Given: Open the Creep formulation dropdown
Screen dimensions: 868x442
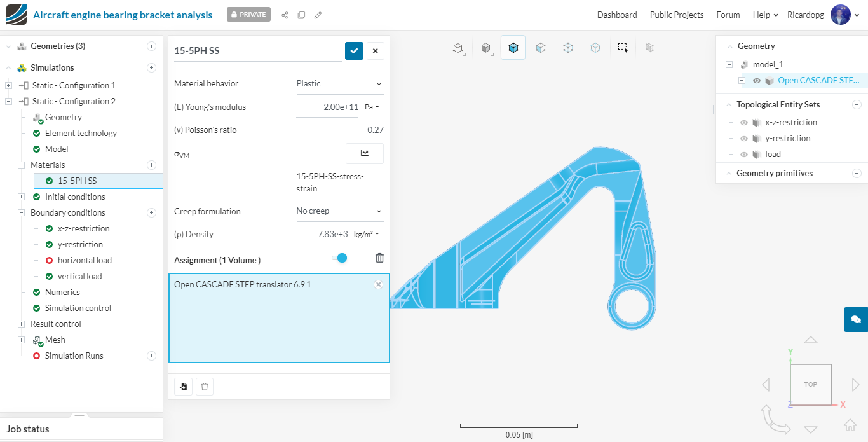Looking at the screenshot, I should pyautogui.click(x=339, y=211).
